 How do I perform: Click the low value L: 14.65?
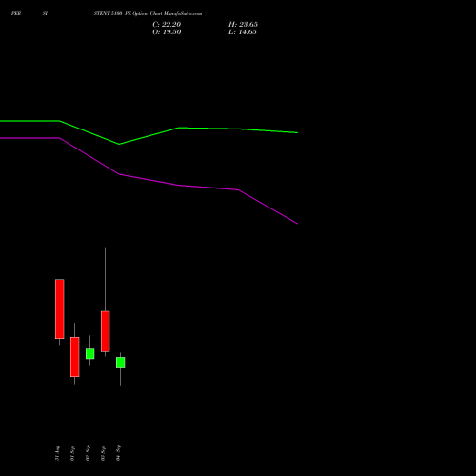[243, 32]
